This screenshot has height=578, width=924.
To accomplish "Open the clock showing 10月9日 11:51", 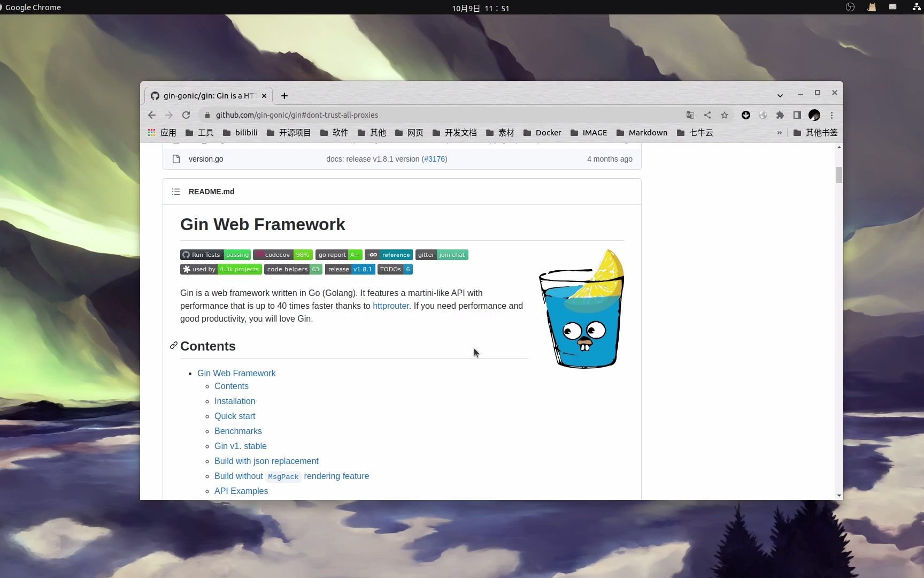I will pos(480,8).
